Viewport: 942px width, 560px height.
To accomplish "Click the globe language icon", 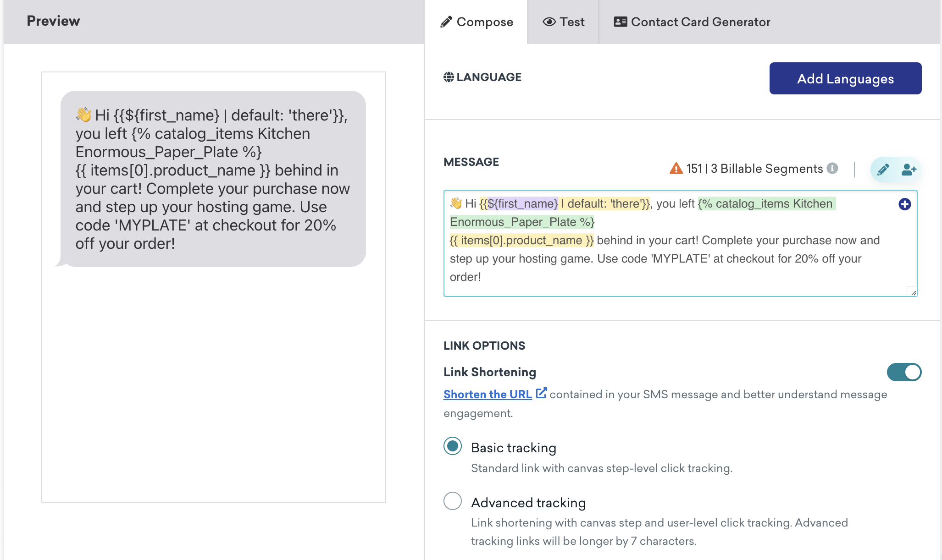I will point(448,76).
